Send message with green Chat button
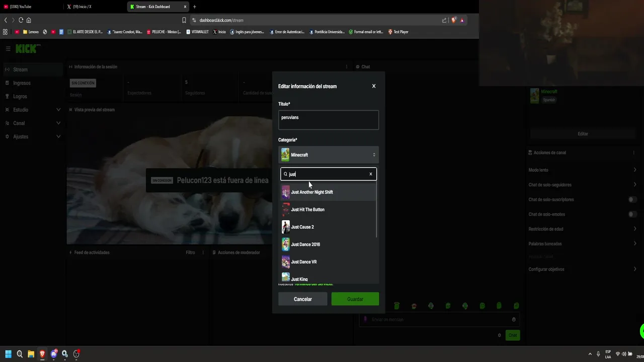Image resolution: width=644 pixels, height=362 pixels. pos(512,335)
